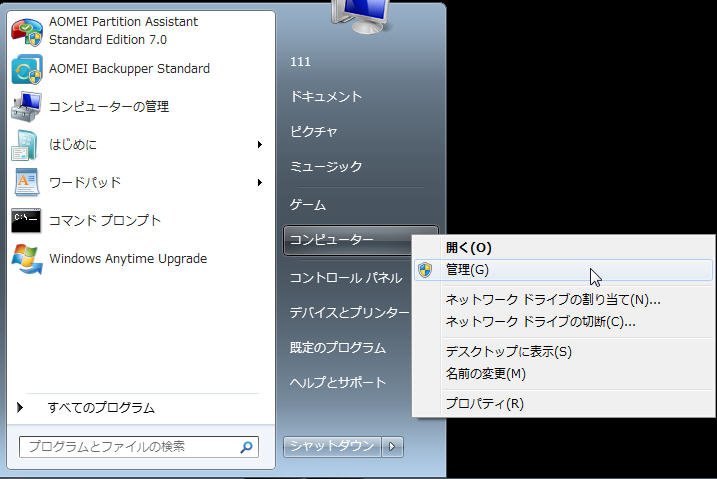Click the コマンド プロンプト text label
Image resolution: width=717 pixels, height=479 pixels.
point(105,220)
